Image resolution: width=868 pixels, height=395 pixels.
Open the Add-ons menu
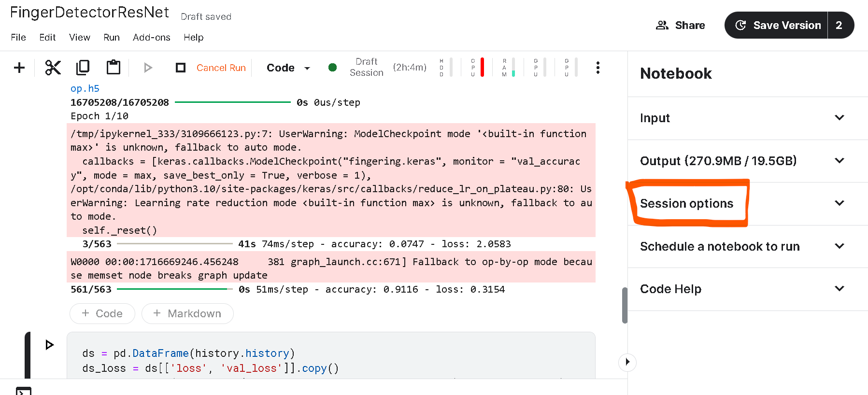[x=151, y=37]
